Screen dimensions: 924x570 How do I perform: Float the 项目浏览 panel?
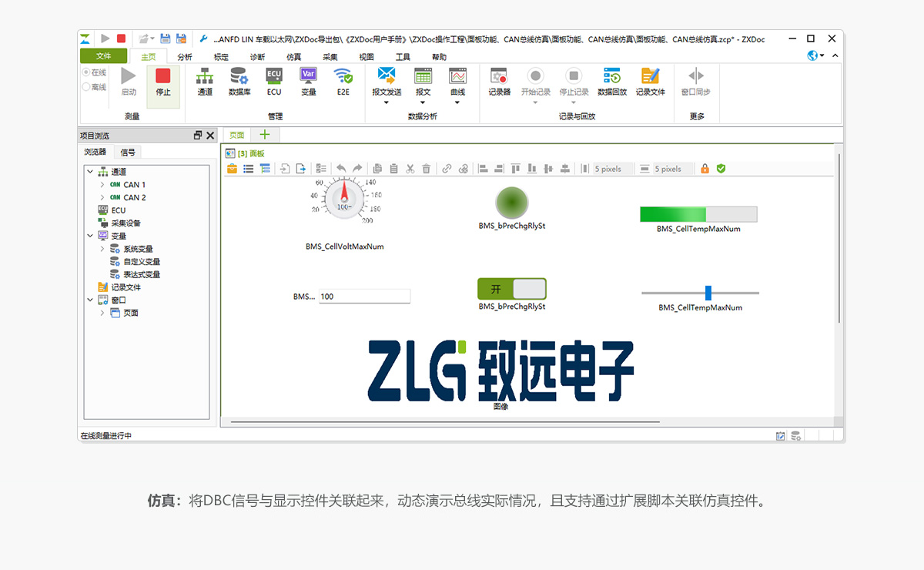[x=198, y=136]
